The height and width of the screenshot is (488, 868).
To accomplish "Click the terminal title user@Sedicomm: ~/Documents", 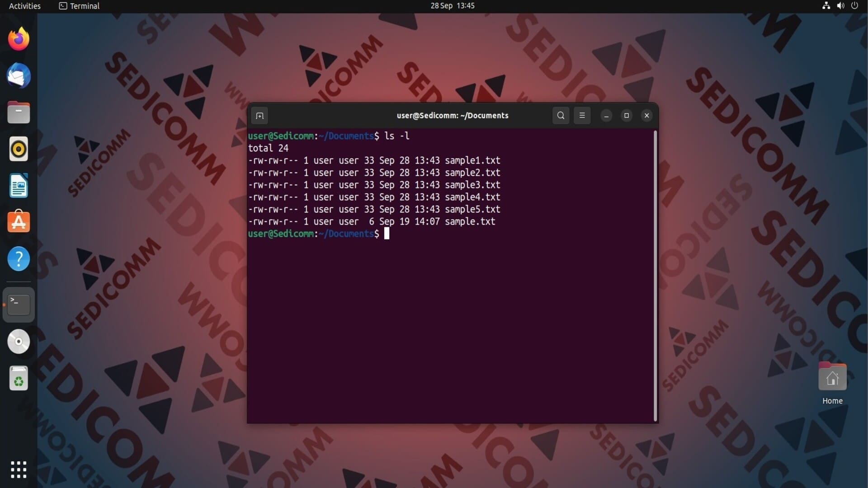I will pos(453,116).
